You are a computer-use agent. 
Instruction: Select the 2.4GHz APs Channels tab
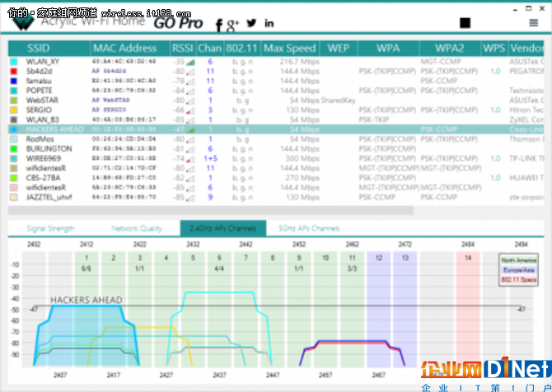point(223,228)
